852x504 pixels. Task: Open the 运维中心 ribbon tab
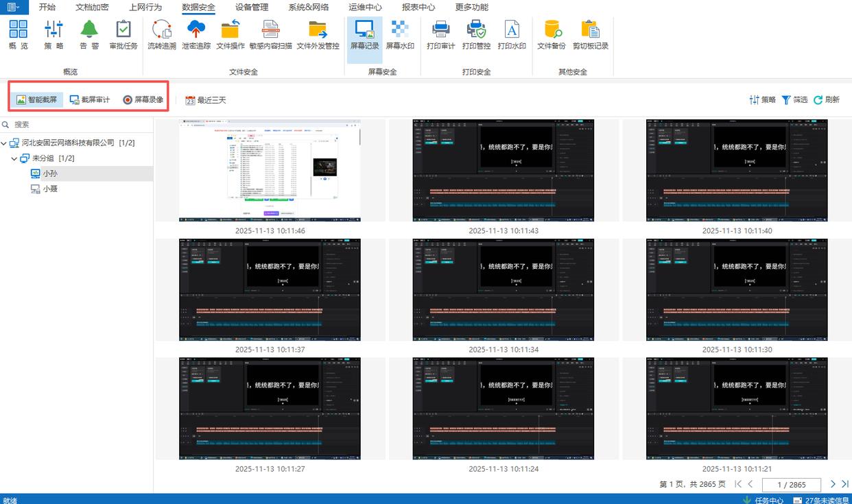[x=365, y=8]
